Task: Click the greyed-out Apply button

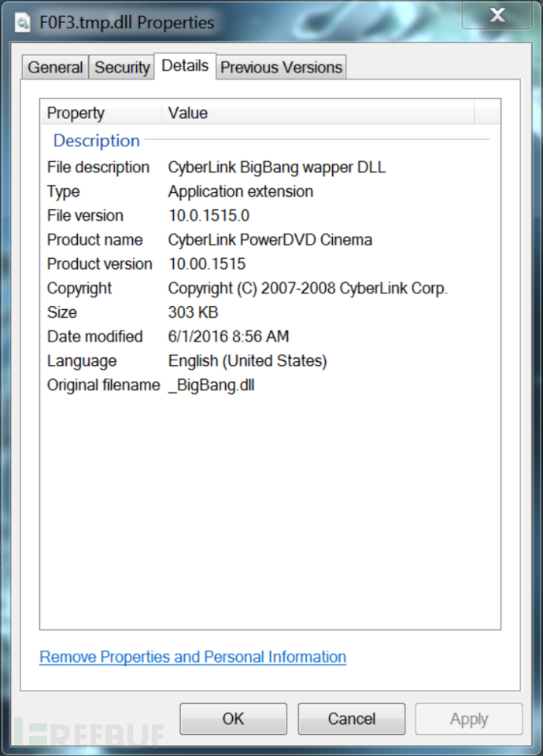Action: [469, 719]
